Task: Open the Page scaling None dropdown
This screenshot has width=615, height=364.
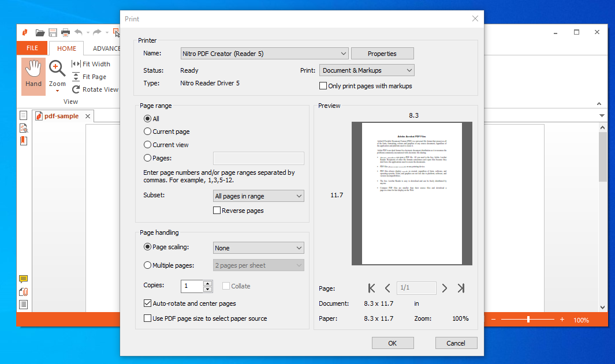Action: pos(259,248)
